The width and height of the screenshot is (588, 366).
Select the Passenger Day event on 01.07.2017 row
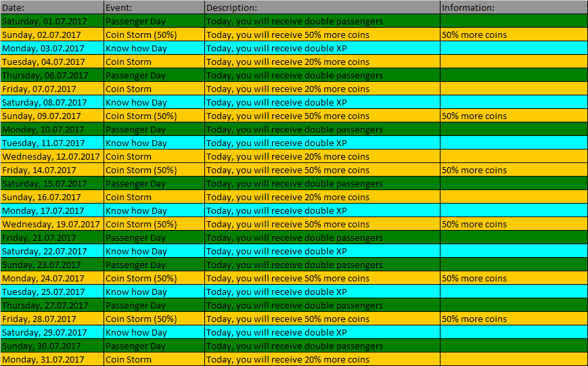(x=154, y=22)
